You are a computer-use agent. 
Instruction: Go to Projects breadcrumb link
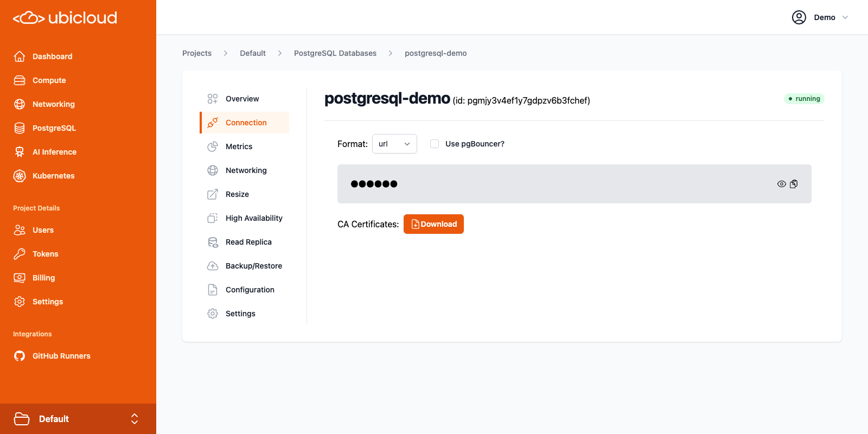(x=197, y=53)
